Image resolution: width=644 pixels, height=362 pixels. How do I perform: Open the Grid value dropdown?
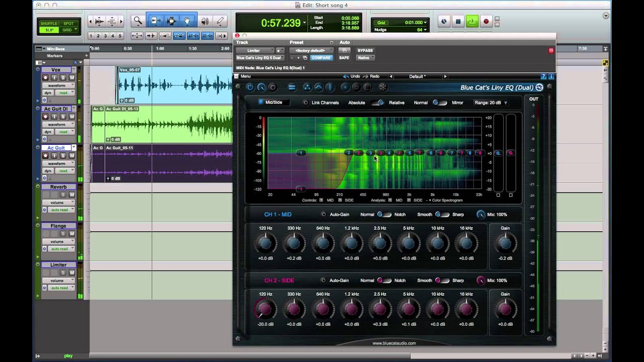pyautogui.click(x=415, y=23)
